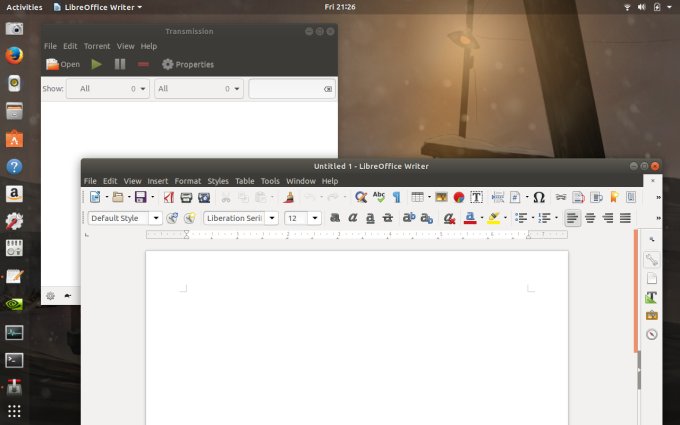This screenshot has width=680, height=425.
Task: Open the Navigator from the sidebar
Action: pyautogui.click(x=652, y=334)
